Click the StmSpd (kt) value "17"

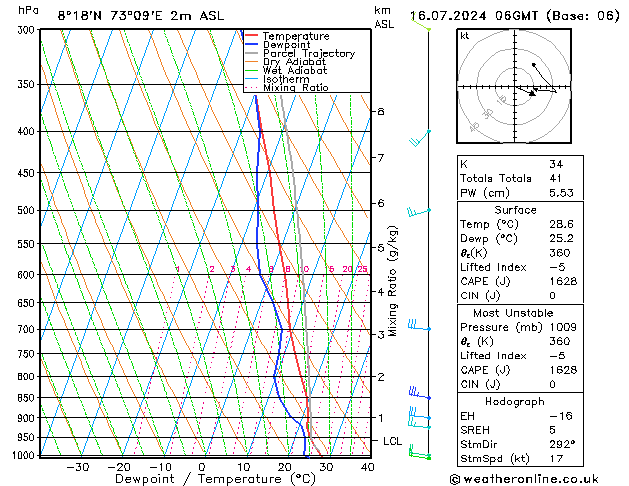556,458
